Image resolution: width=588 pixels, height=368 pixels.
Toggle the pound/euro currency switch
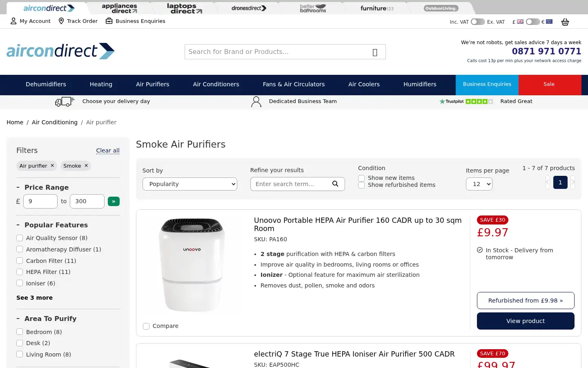(533, 22)
